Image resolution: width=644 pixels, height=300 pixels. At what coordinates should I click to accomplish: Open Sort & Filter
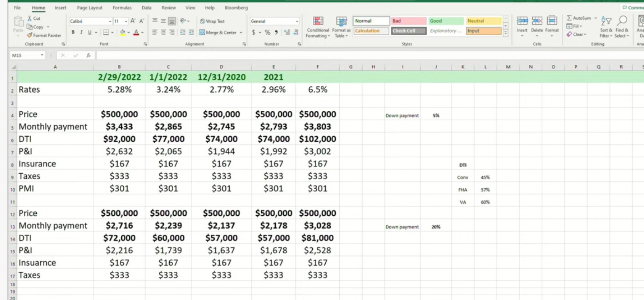point(606,27)
